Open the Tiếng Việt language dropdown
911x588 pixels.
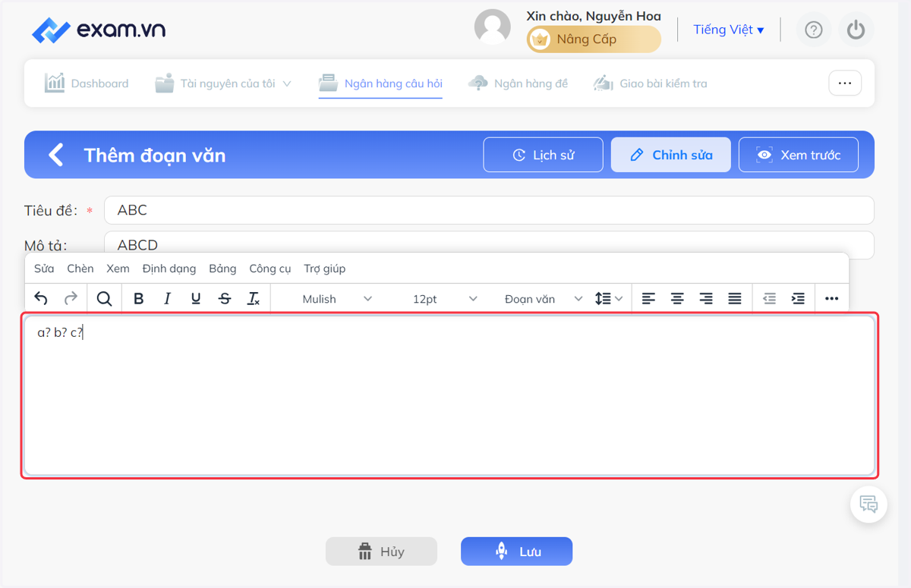tap(729, 30)
